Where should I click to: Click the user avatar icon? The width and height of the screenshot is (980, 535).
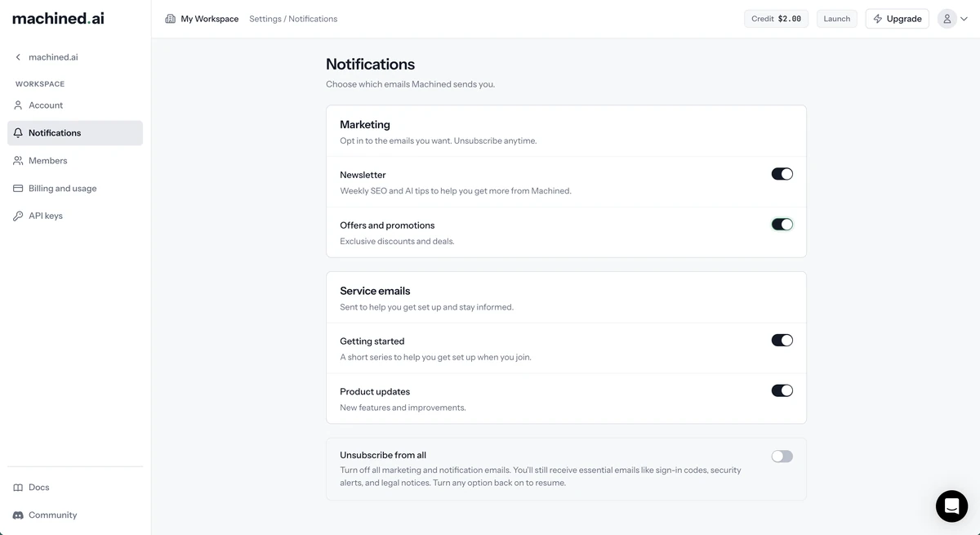(x=947, y=19)
